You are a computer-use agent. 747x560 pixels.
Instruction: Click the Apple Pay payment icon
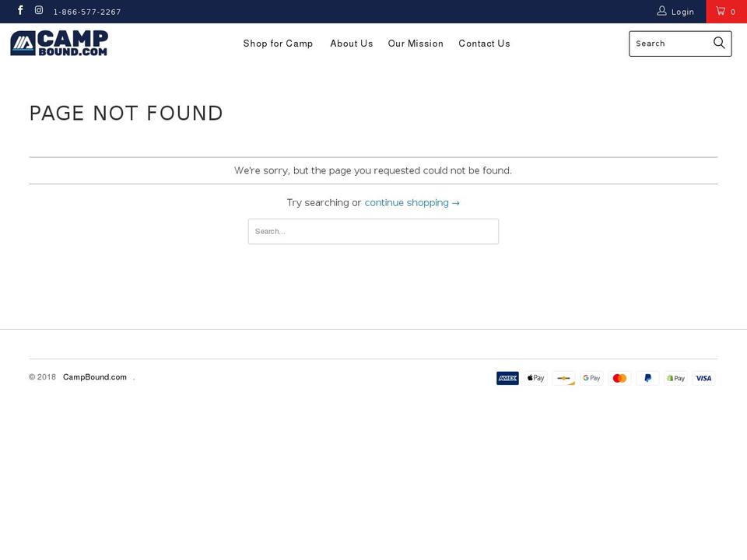[535, 378]
